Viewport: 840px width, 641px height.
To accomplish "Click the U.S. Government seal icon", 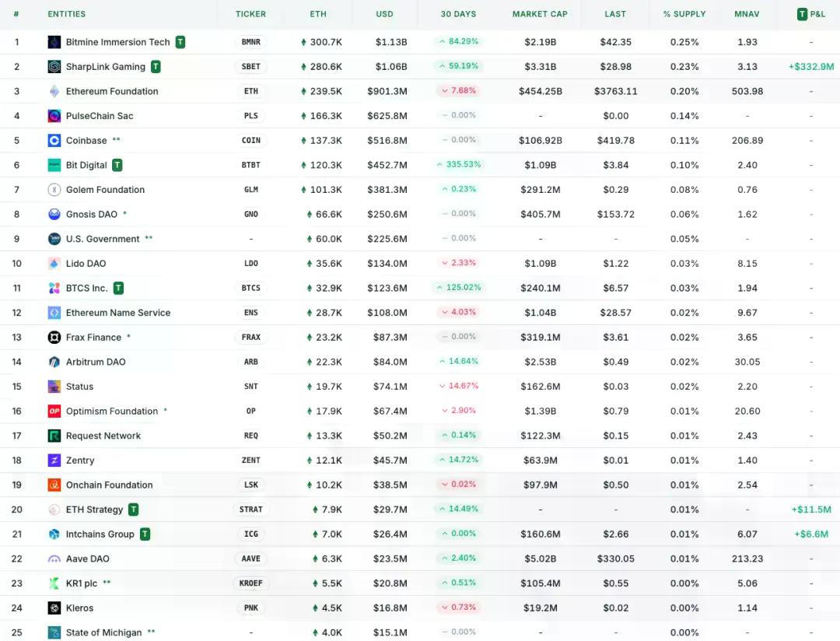I will pyautogui.click(x=54, y=239).
